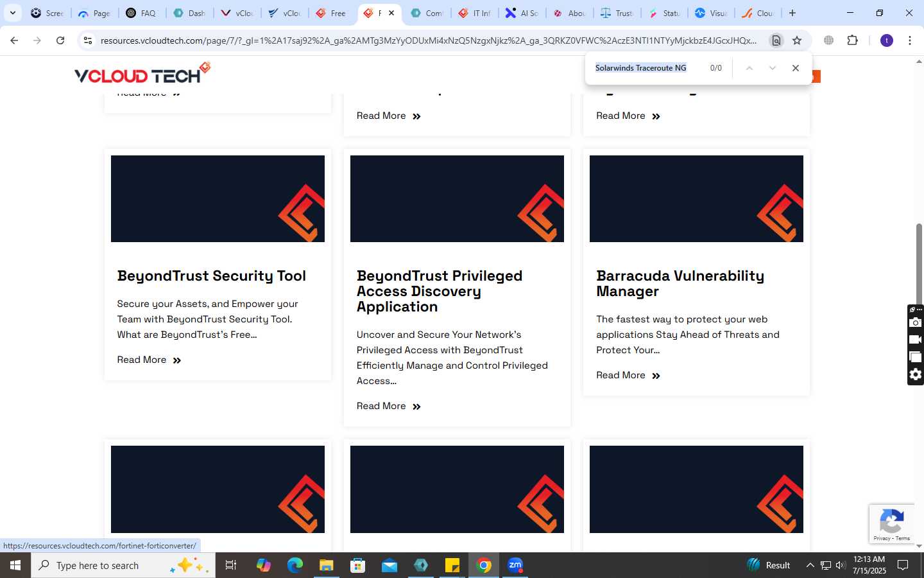Open Sticky Notes from the taskbar
The height and width of the screenshot is (578, 924).
[x=452, y=565]
